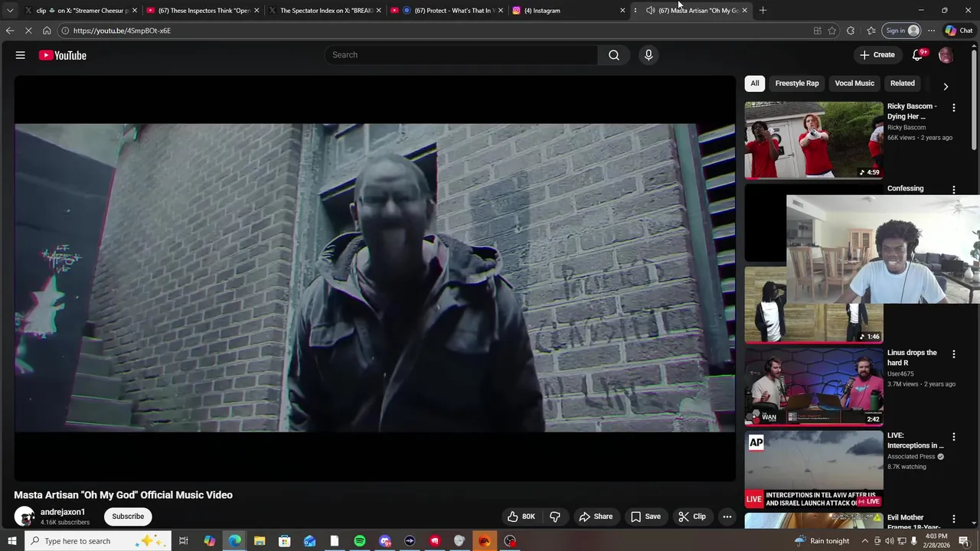980x551 pixels.
Task: Select the Related chip
Action: click(x=903, y=83)
